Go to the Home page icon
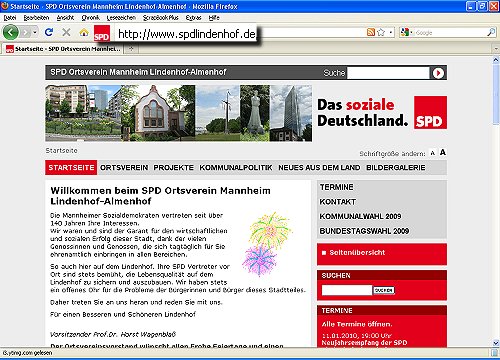Screen dimensions: 500x360 tap(84, 32)
